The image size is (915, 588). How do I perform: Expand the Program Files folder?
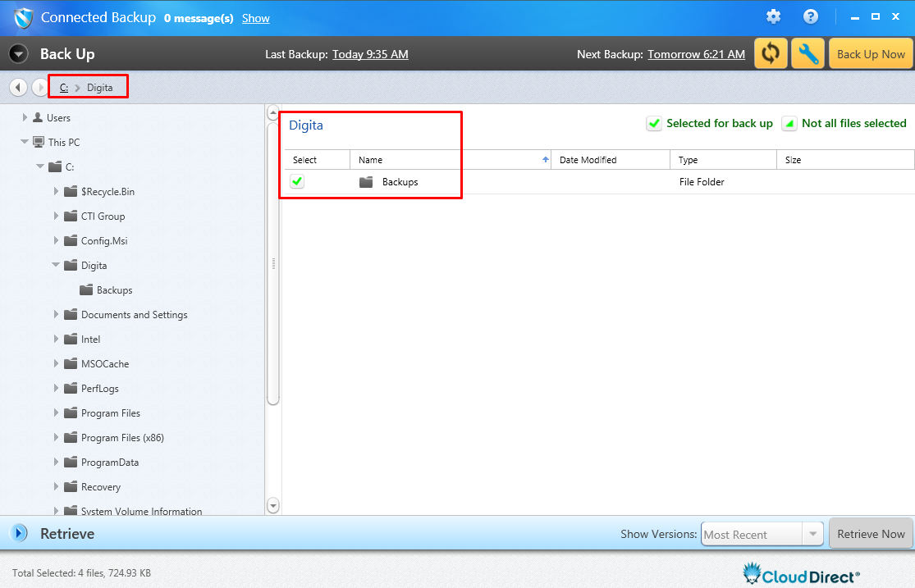pos(57,413)
